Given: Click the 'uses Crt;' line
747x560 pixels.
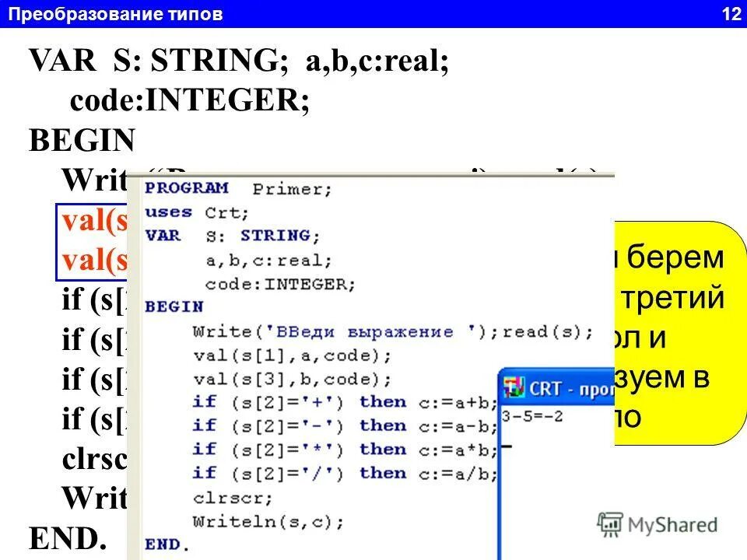Looking at the screenshot, I should click(x=197, y=212).
